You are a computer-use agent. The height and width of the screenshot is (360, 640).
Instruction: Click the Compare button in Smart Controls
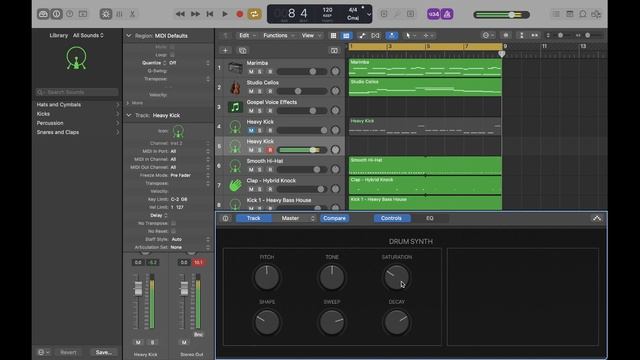(334, 218)
